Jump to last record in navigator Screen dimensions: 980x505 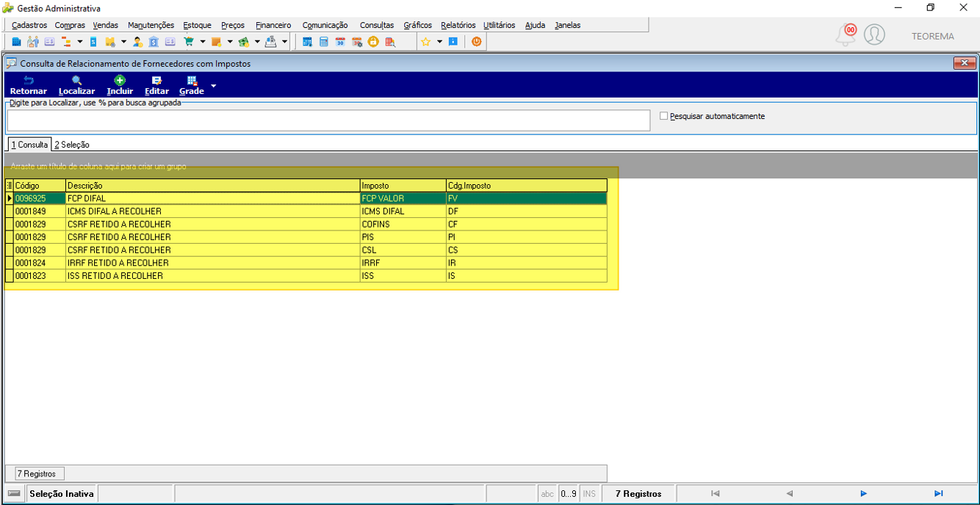tap(938, 494)
